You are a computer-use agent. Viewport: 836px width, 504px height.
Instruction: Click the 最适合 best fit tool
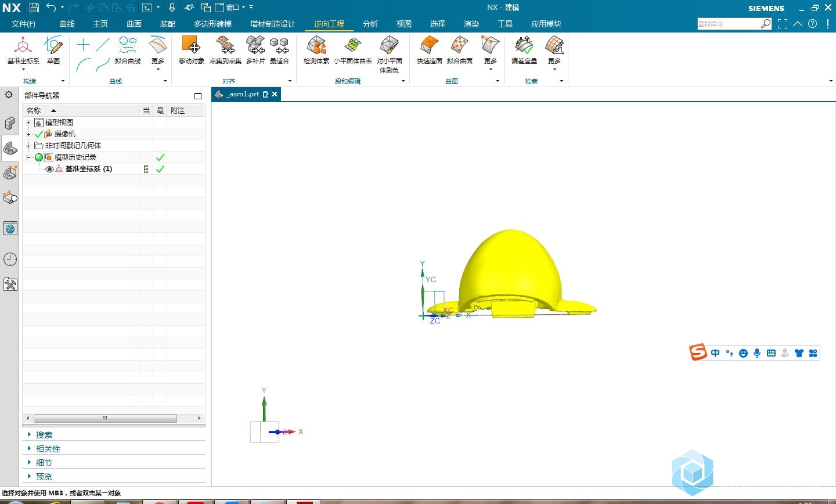(279, 50)
